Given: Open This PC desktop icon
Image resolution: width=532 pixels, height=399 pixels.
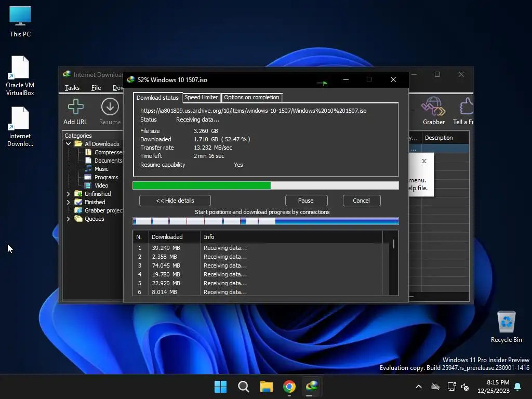Looking at the screenshot, I should click(x=20, y=21).
